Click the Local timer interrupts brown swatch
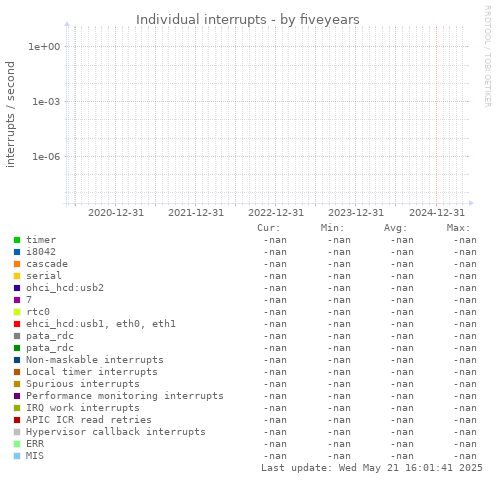The height and width of the screenshot is (480, 497). click(x=17, y=372)
